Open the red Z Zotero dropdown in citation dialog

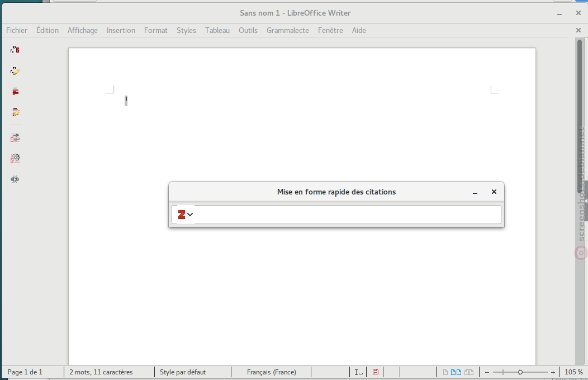(x=185, y=215)
